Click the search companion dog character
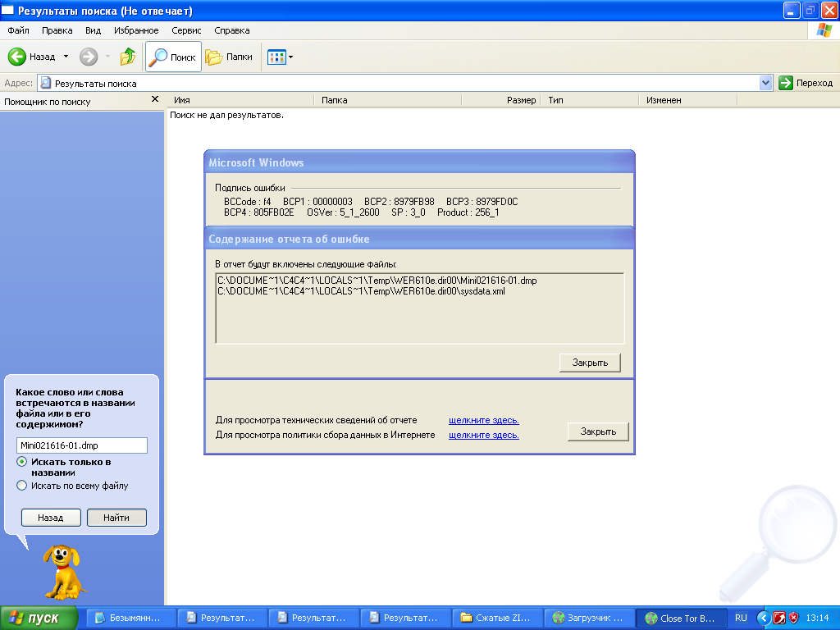This screenshot has height=630, width=840. coord(64,569)
